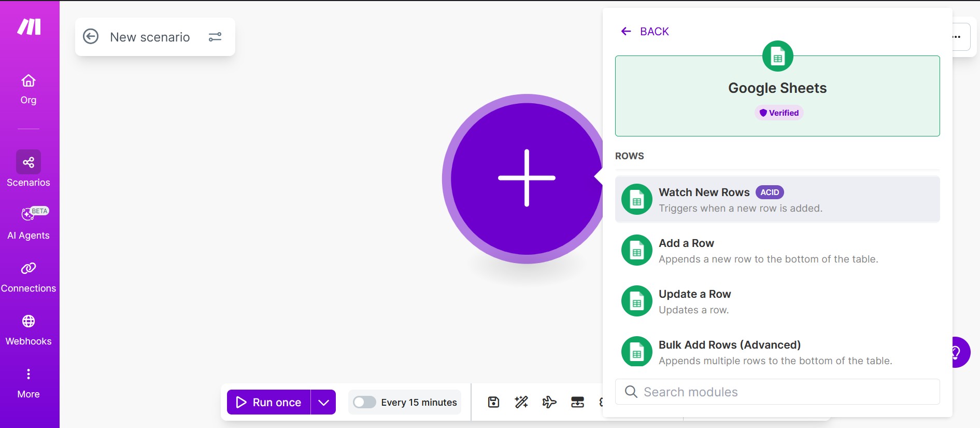This screenshot has width=980, height=428.
Task: Go to the Scenarios section
Action: [29, 169]
